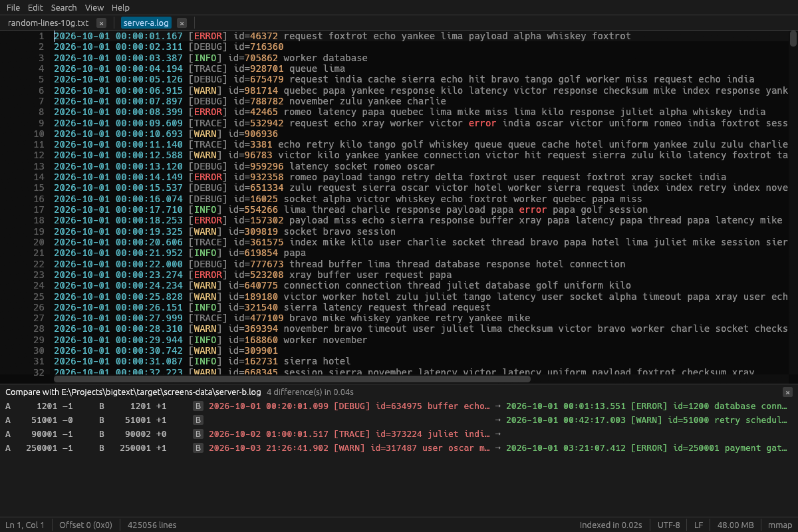
Task: Select the diff line with id=634975 buffer echo
Action: tap(350, 406)
